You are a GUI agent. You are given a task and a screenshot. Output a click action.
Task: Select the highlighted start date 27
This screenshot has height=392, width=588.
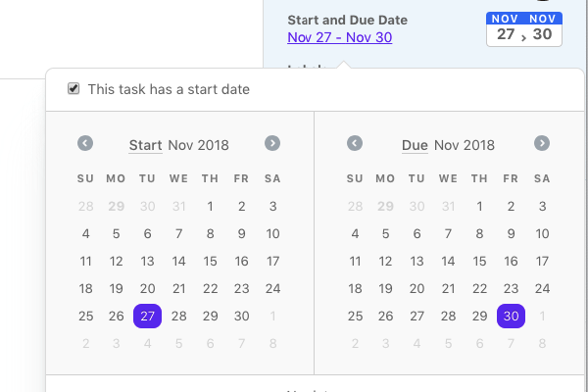(x=147, y=316)
